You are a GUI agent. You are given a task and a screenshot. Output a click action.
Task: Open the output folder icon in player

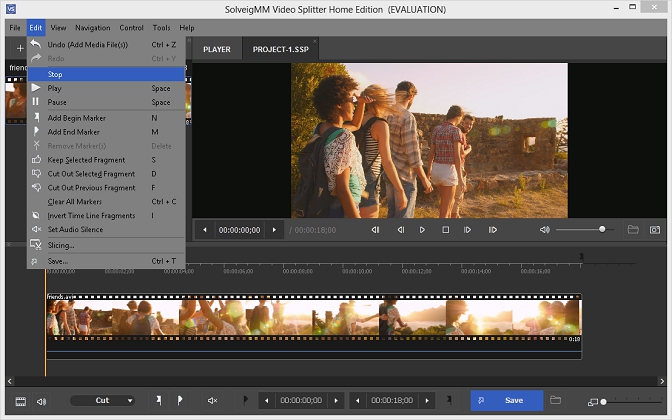633,230
